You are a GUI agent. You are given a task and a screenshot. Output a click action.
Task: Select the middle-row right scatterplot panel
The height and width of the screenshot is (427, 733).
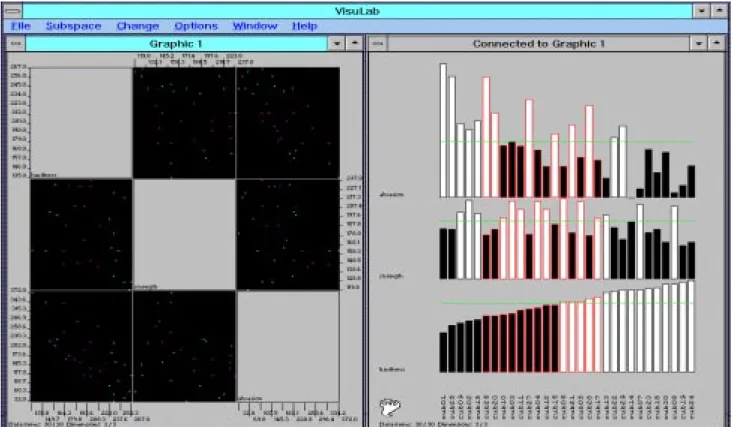pyautogui.click(x=288, y=234)
